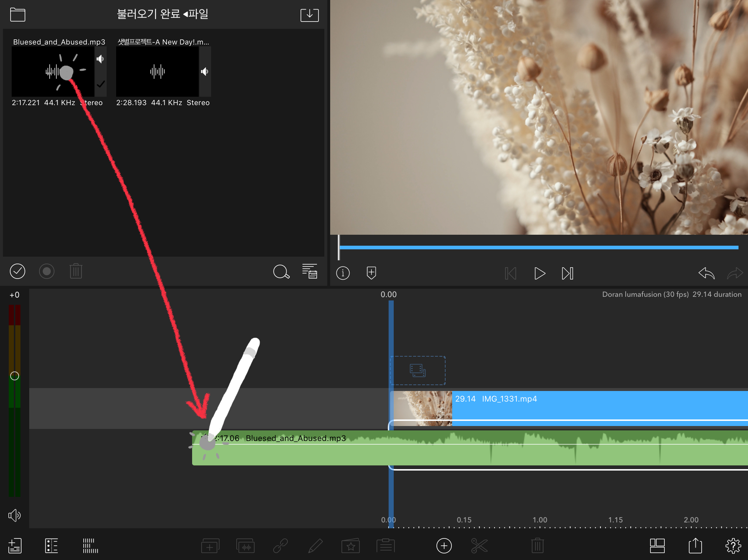Expand the track headers panel
The image size is (748, 560).
[x=51, y=546]
